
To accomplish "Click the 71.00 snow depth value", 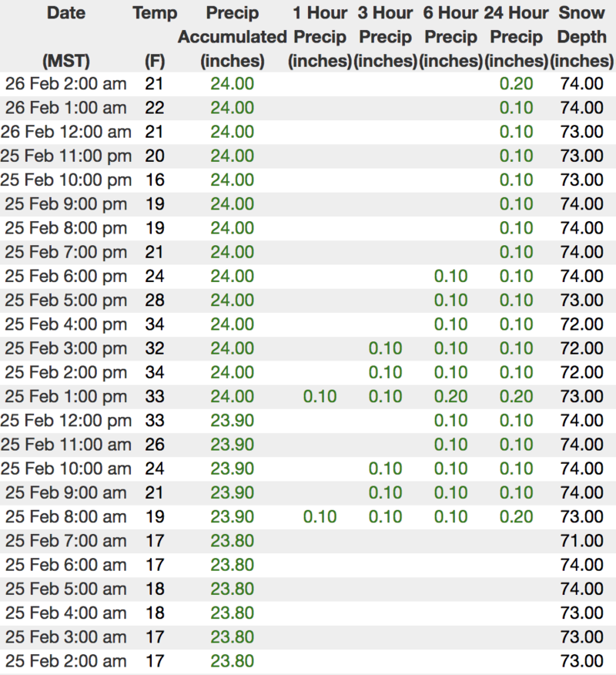I will coord(582,541).
